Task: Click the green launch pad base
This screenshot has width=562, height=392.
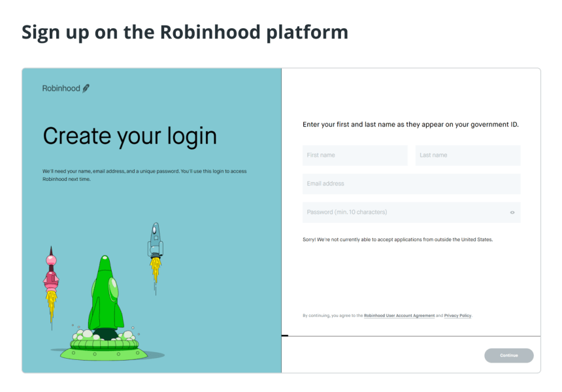Action: 104,350
